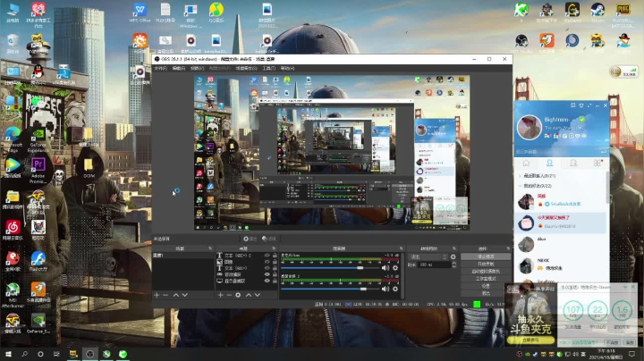Mute the 麦克风/Aux speaker icon
644x361 pixels.
pyautogui.click(x=386, y=268)
